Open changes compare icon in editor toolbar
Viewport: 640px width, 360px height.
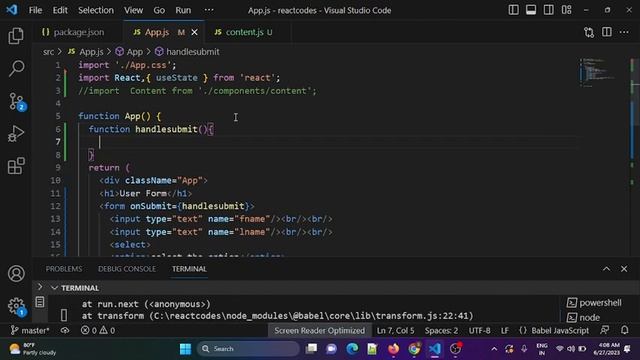pos(589,32)
